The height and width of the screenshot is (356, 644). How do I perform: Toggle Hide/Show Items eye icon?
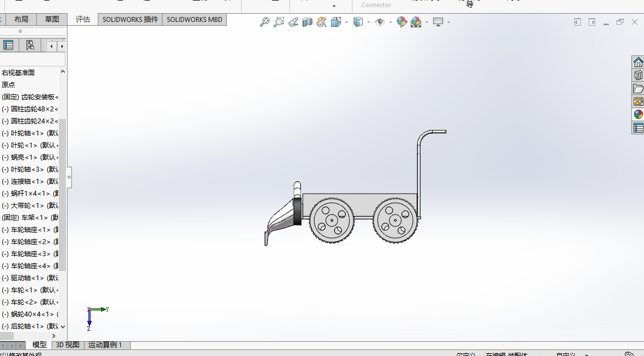pyautogui.click(x=380, y=22)
